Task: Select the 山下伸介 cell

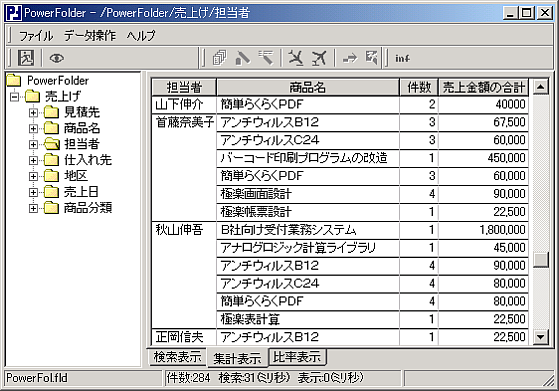Action: point(184,105)
